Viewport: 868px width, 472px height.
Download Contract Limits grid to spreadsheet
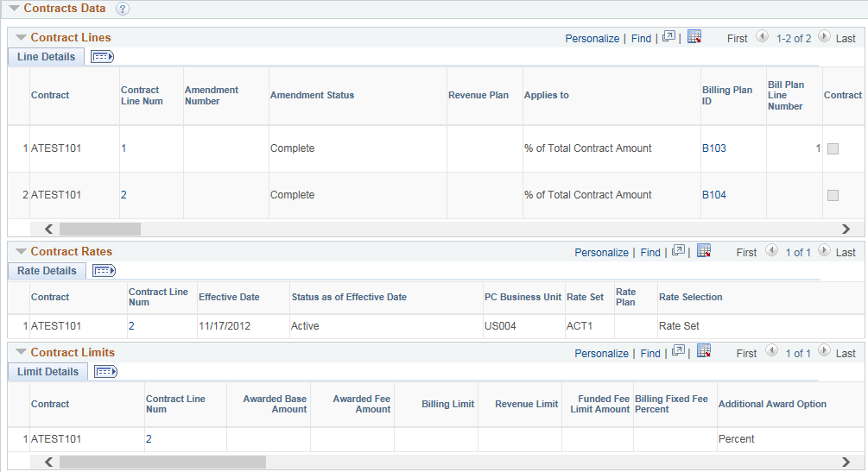coord(704,351)
